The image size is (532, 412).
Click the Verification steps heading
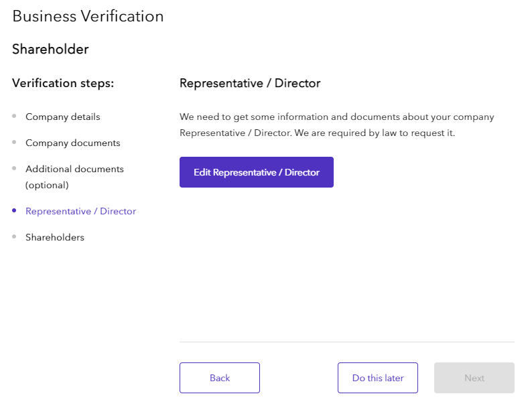click(63, 83)
